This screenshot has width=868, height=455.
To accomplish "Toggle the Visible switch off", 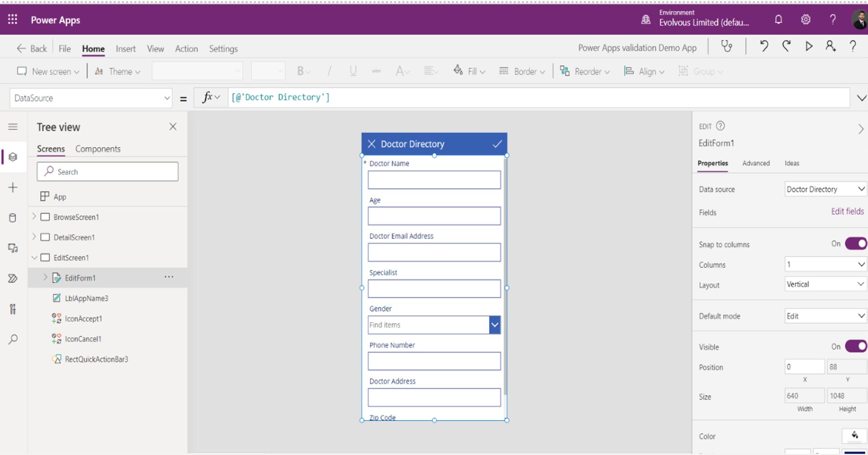I will click(x=855, y=346).
